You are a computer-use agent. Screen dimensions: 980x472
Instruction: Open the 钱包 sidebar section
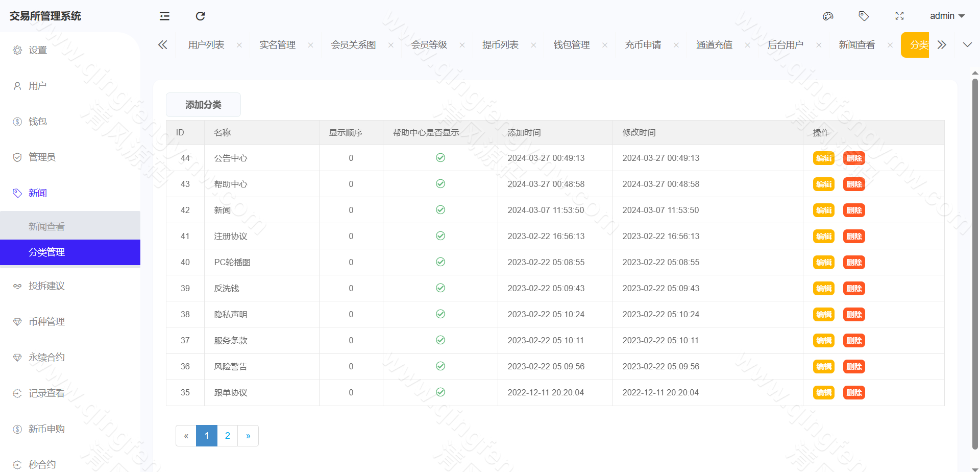[38, 121]
